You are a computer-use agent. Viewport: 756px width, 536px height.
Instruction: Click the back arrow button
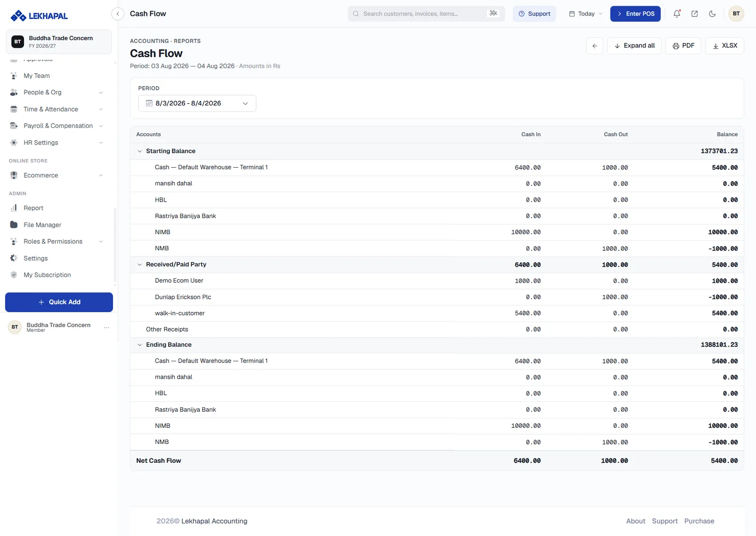pyautogui.click(x=594, y=46)
